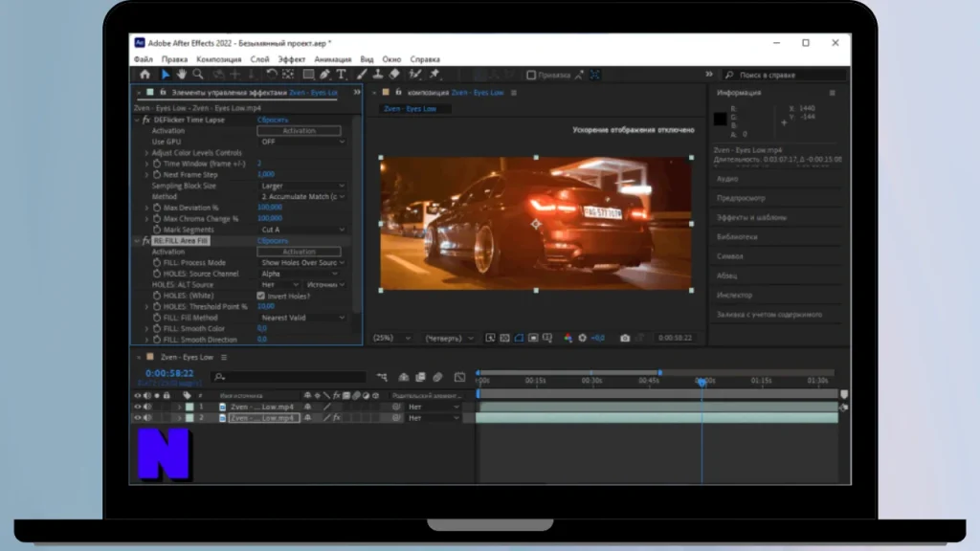980x551 pixels.
Task: Select the Hand tool
Action: click(181, 75)
